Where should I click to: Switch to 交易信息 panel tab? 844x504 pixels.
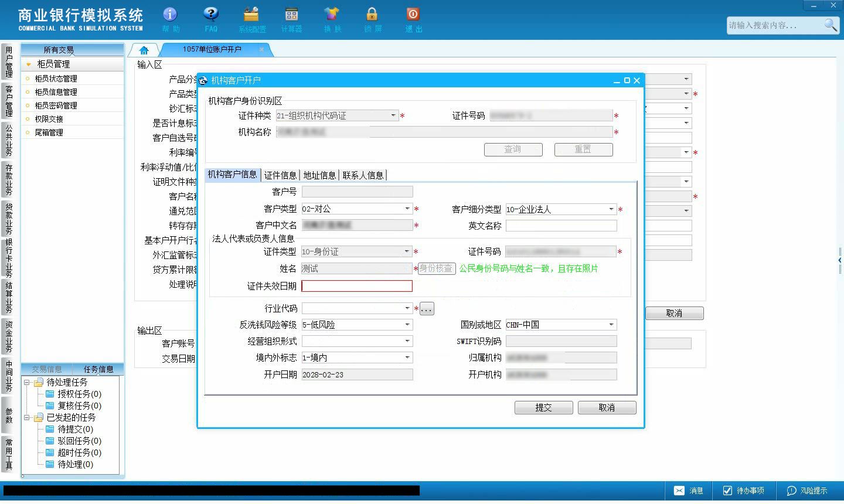point(47,369)
